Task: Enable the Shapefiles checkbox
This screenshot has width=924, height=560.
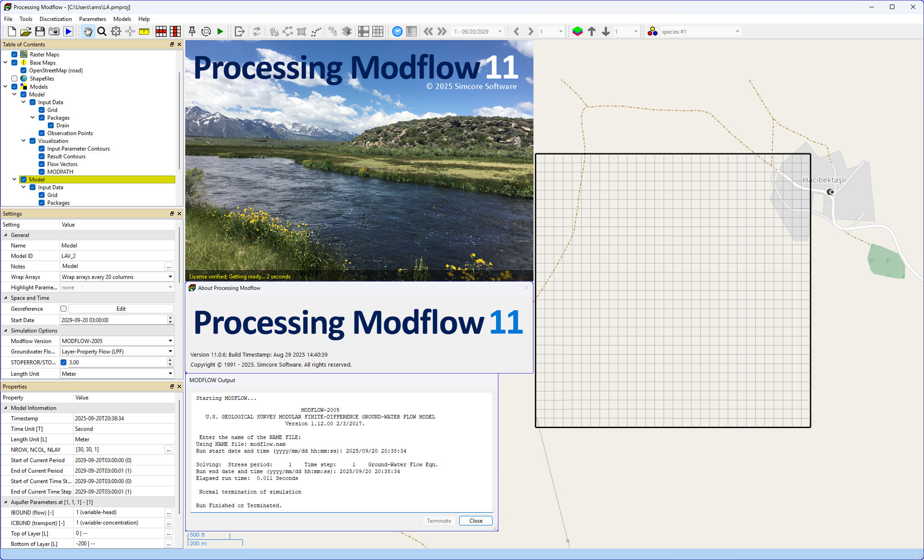Action: pyautogui.click(x=15, y=79)
